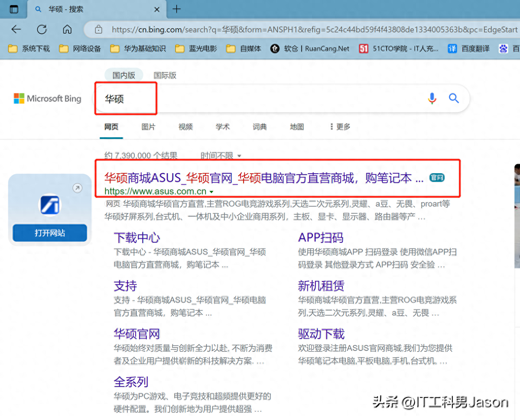Click the 打开网站 button in the sidebar
This screenshot has height=420, width=520.
point(49,233)
